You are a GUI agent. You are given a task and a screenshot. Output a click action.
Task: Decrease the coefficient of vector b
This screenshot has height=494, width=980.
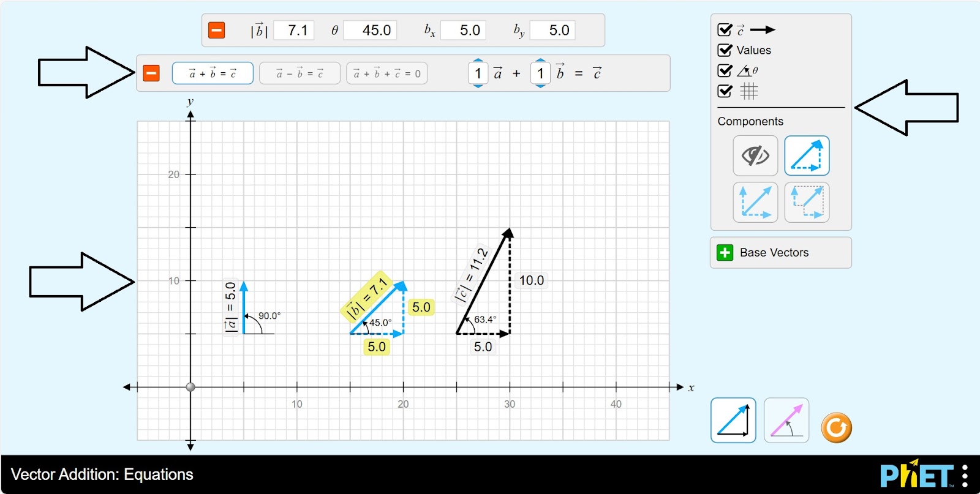coord(540,86)
